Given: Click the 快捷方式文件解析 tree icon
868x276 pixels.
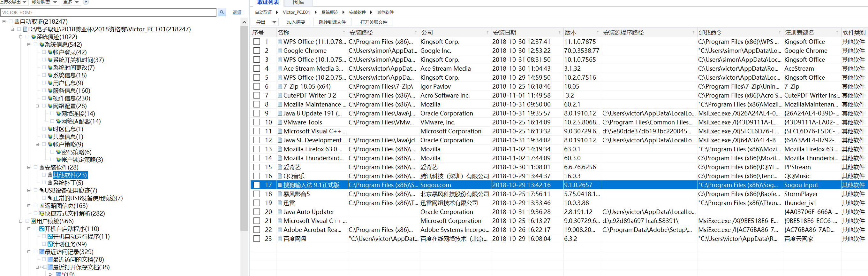Looking at the screenshot, I should [x=42, y=214].
